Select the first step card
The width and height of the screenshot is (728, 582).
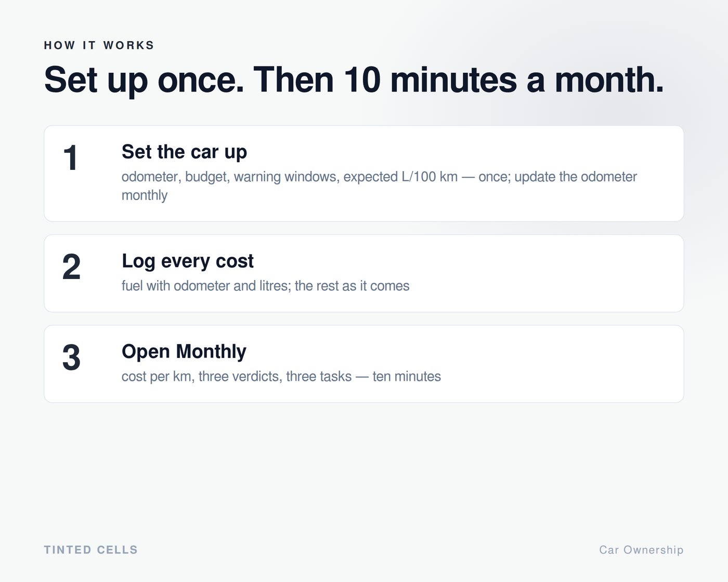point(364,174)
